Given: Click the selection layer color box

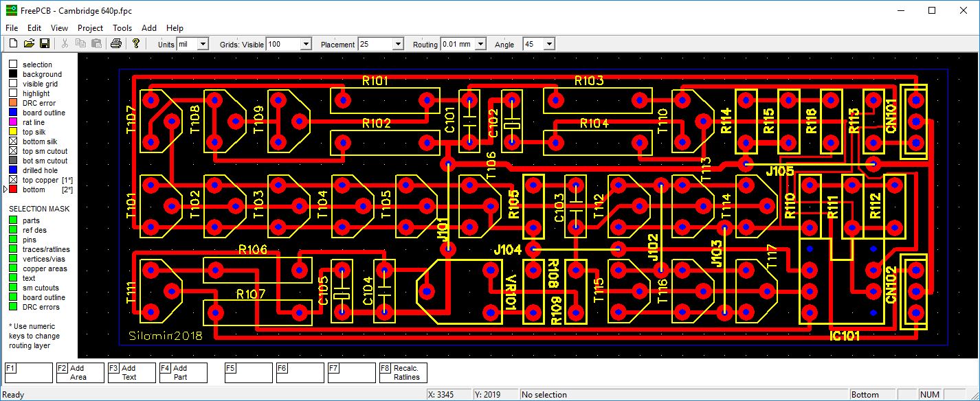Looking at the screenshot, I should click(13, 65).
